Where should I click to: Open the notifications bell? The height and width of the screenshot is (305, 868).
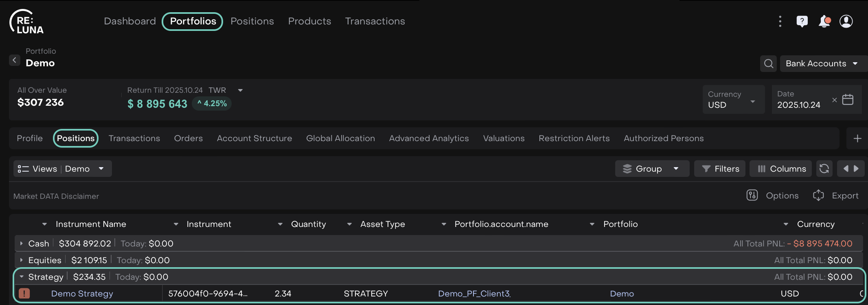(824, 21)
